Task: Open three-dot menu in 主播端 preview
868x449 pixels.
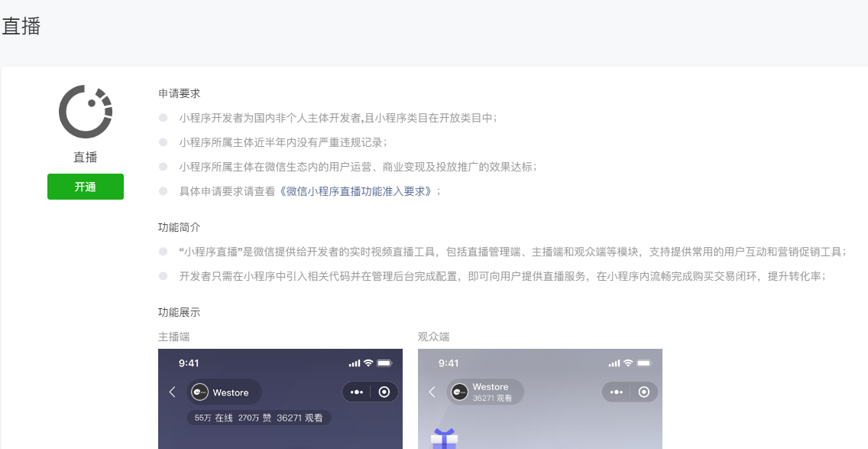Action: [x=357, y=392]
